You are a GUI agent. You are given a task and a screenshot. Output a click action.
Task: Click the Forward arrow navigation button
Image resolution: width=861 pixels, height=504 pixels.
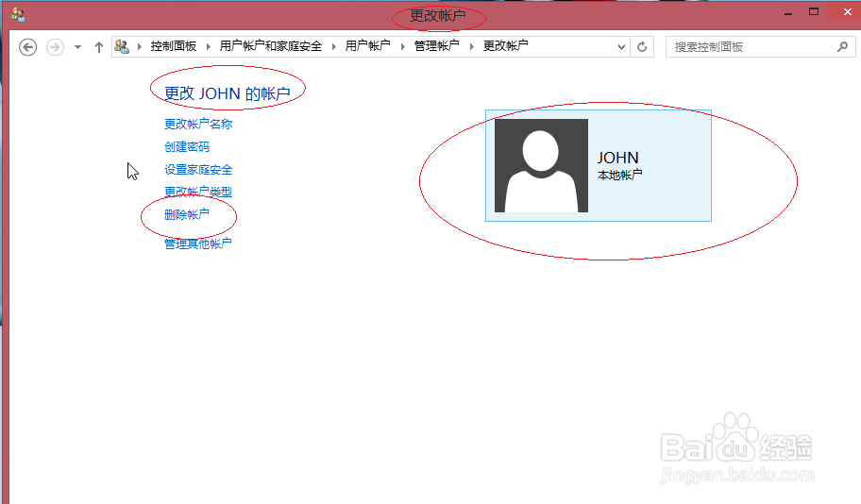click(55, 47)
